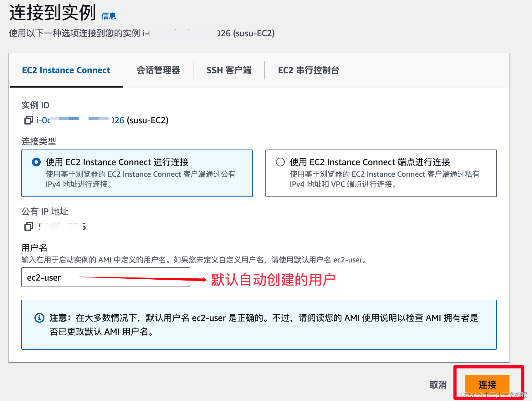The width and height of the screenshot is (532, 401).
Task: Copy the public IP address with the copy icon
Action: pos(28,226)
